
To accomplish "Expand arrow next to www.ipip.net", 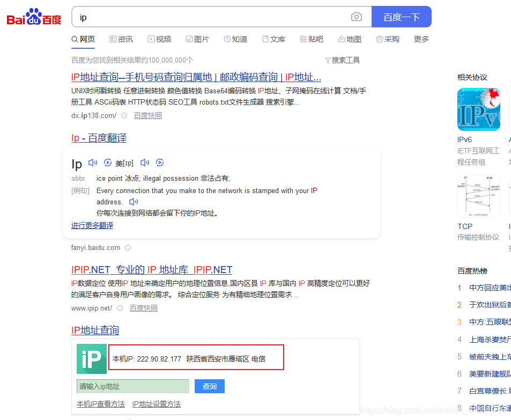I will [x=120, y=308].
